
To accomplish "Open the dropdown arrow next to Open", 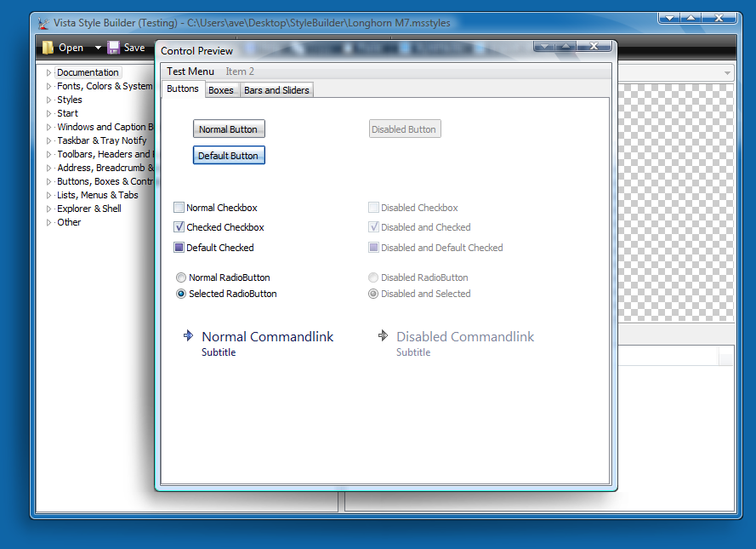I will (98, 48).
